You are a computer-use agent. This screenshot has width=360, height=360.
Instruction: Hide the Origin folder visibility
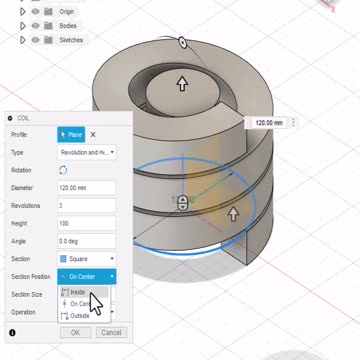[x=36, y=12]
